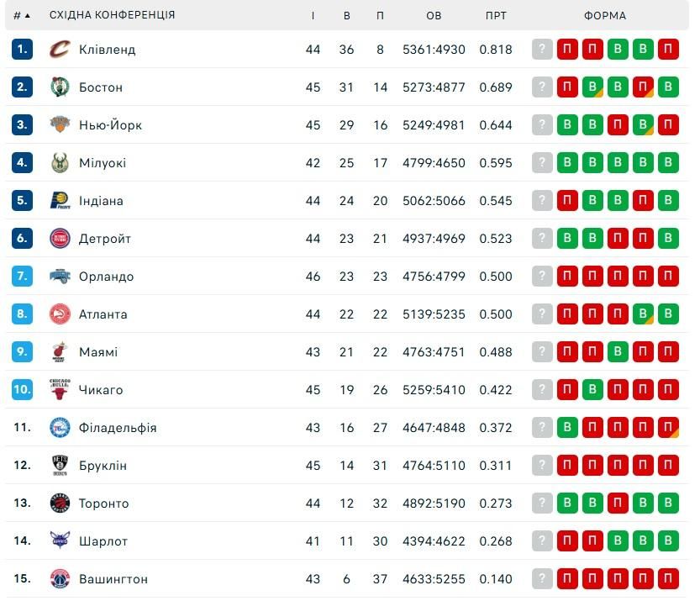
Task: Sort standings by В wins column
Action: [347, 15]
